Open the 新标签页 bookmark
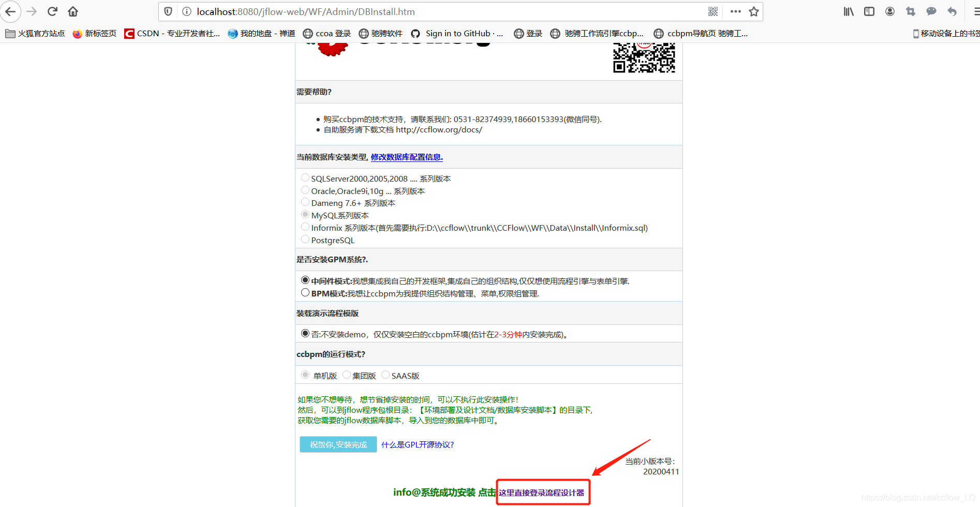This screenshot has width=980, height=507. coord(95,34)
